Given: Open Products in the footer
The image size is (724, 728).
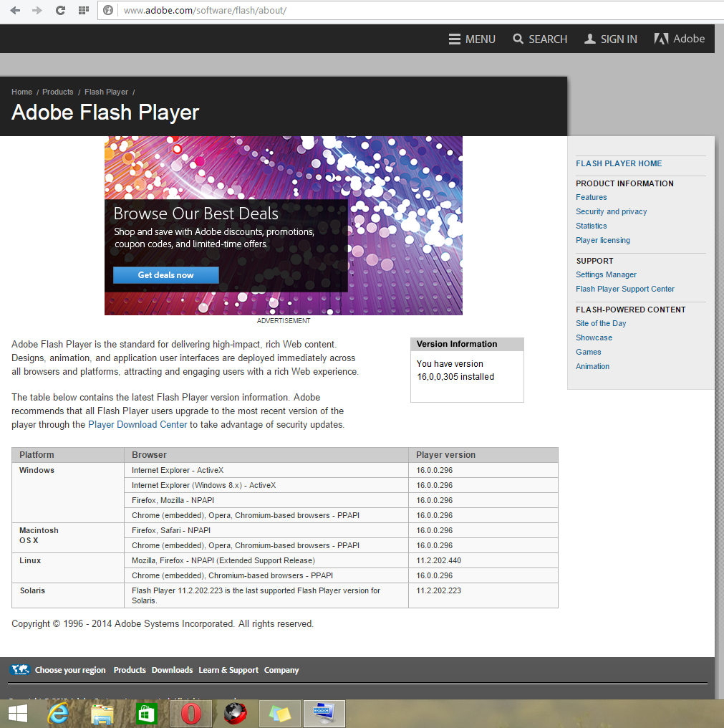Looking at the screenshot, I should [130, 670].
